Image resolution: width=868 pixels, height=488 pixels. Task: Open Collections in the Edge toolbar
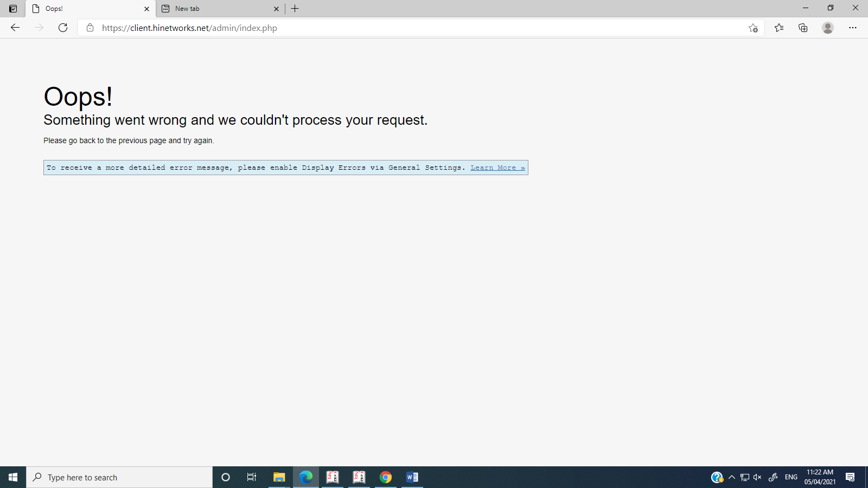tap(803, 28)
